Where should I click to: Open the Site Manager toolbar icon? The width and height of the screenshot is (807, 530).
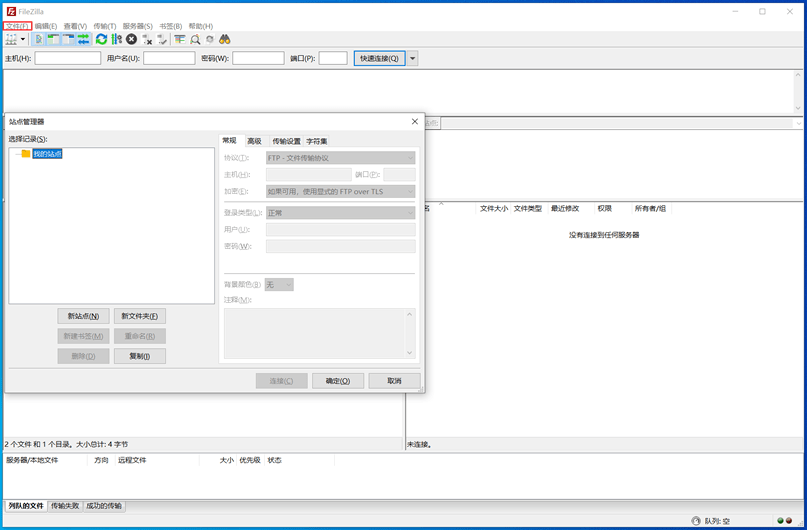pyautogui.click(x=11, y=39)
